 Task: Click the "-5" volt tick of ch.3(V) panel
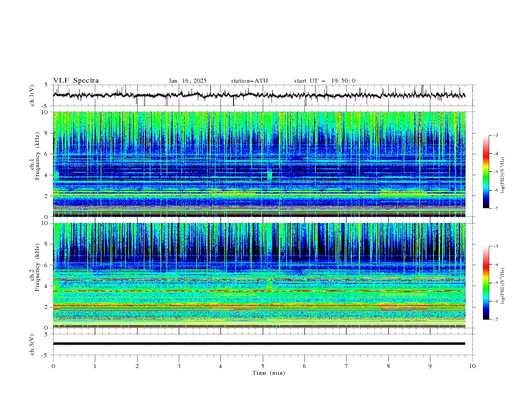[x=46, y=355]
